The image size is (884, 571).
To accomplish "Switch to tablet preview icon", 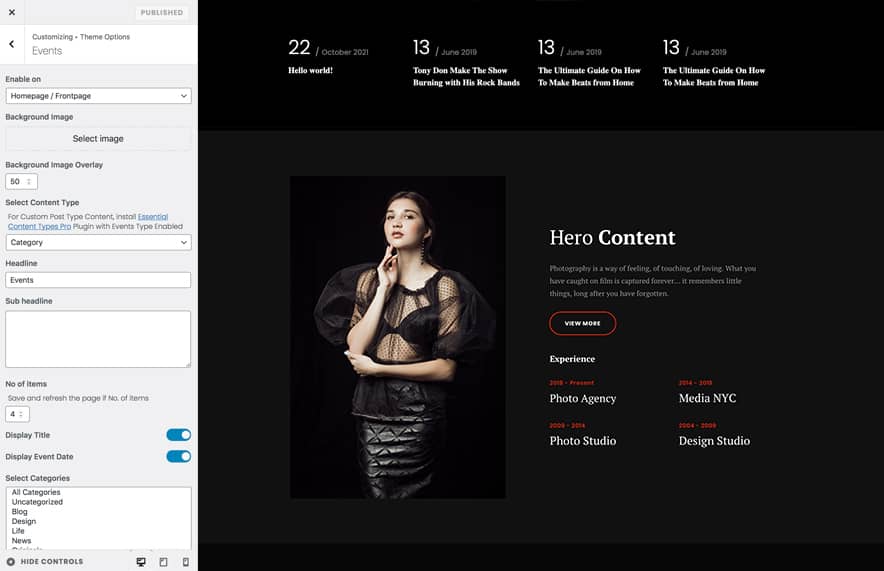I will point(163,562).
